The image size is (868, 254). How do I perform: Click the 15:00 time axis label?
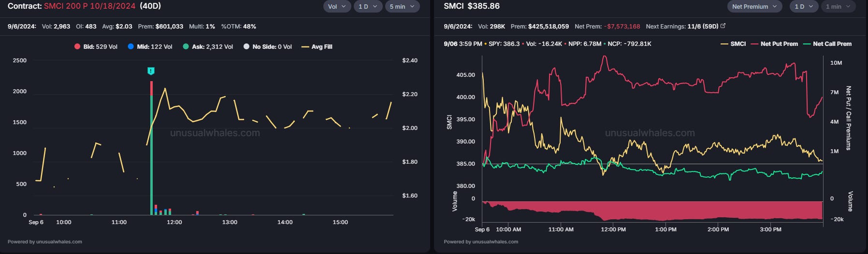tap(340, 222)
